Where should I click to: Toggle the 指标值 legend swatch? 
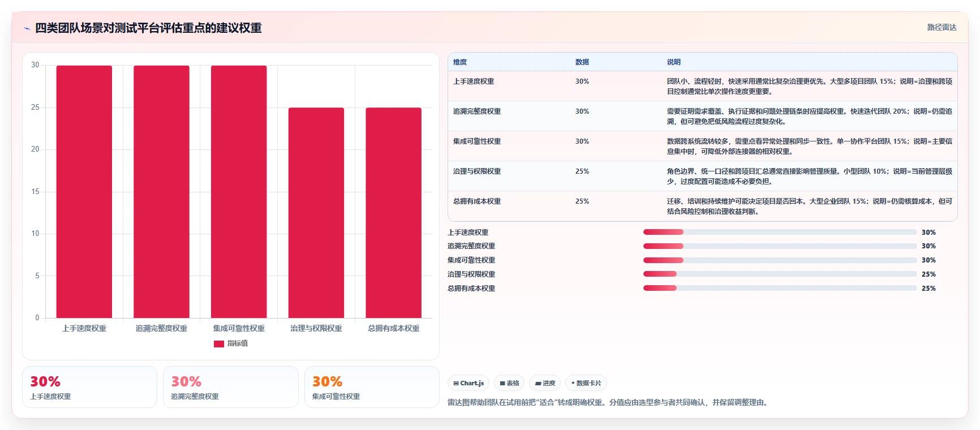tap(219, 343)
